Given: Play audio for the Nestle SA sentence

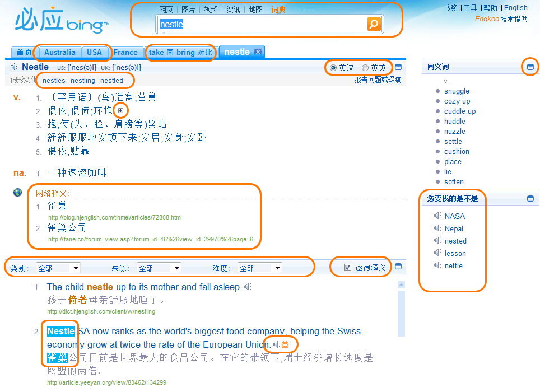Looking at the screenshot, I should tap(277, 344).
